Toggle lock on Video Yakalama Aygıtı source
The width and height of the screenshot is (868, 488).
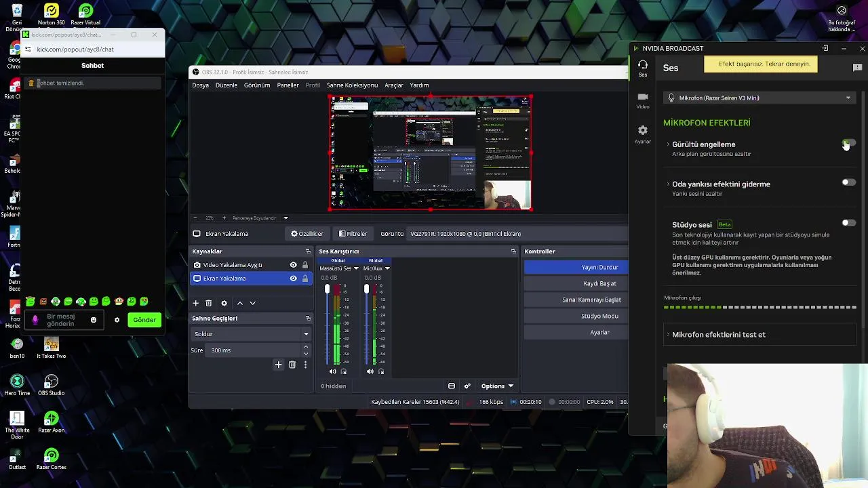pos(305,265)
